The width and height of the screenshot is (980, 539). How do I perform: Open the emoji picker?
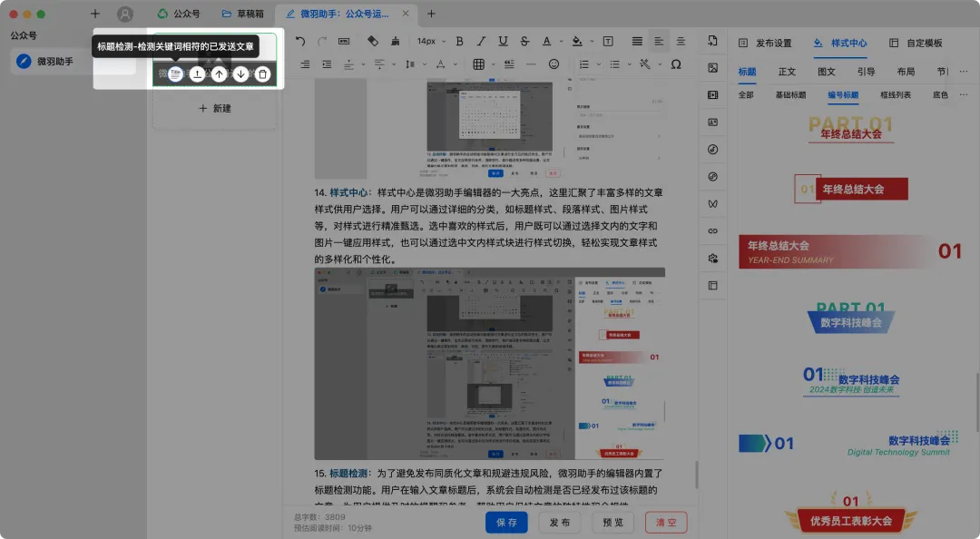554,64
